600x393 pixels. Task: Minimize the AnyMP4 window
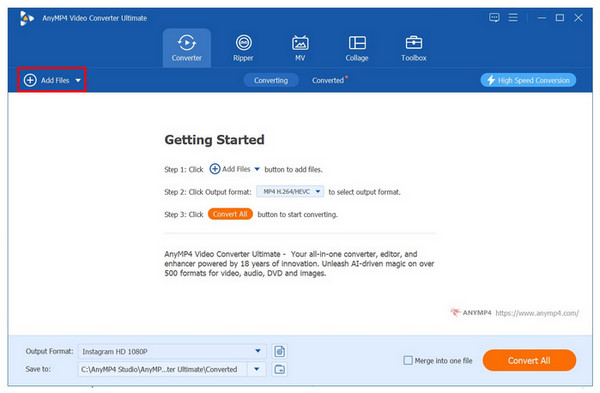click(x=541, y=18)
